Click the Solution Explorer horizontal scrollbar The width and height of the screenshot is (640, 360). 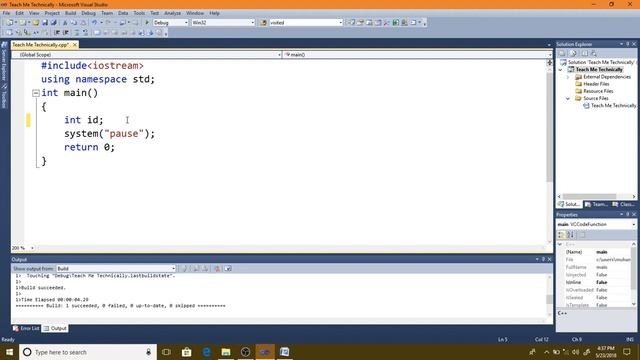pos(589,196)
